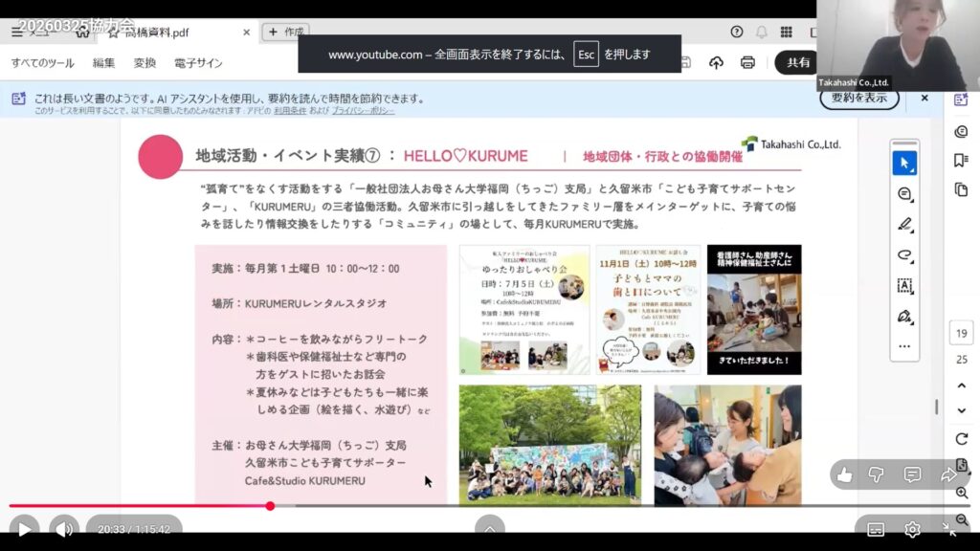This screenshot has width=980, height=551.
Task: Go to next page with down chevron
Action: [x=961, y=410]
